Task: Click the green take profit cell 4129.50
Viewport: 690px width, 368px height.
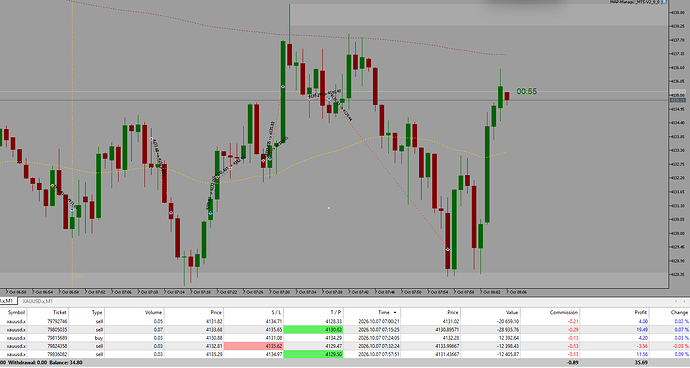Action: click(313, 354)
